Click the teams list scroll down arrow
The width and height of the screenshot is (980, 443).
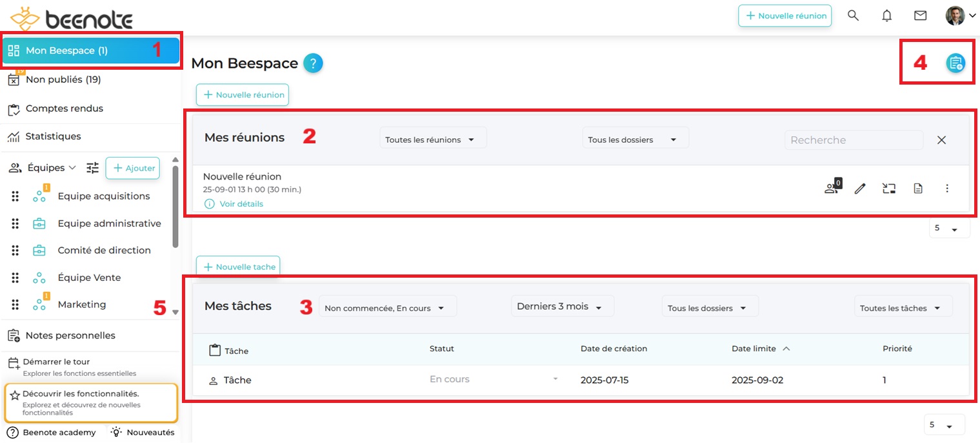point(175,312)
